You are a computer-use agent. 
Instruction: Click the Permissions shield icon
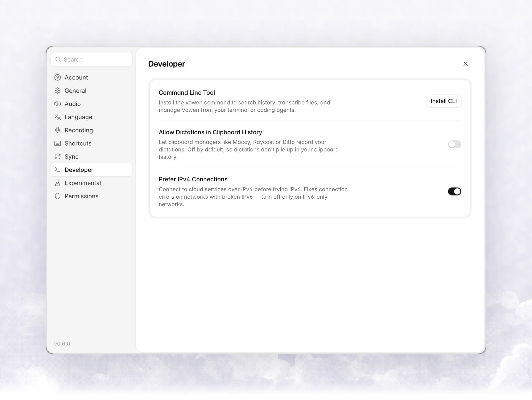pyautogui.click(x=57, y=196)
